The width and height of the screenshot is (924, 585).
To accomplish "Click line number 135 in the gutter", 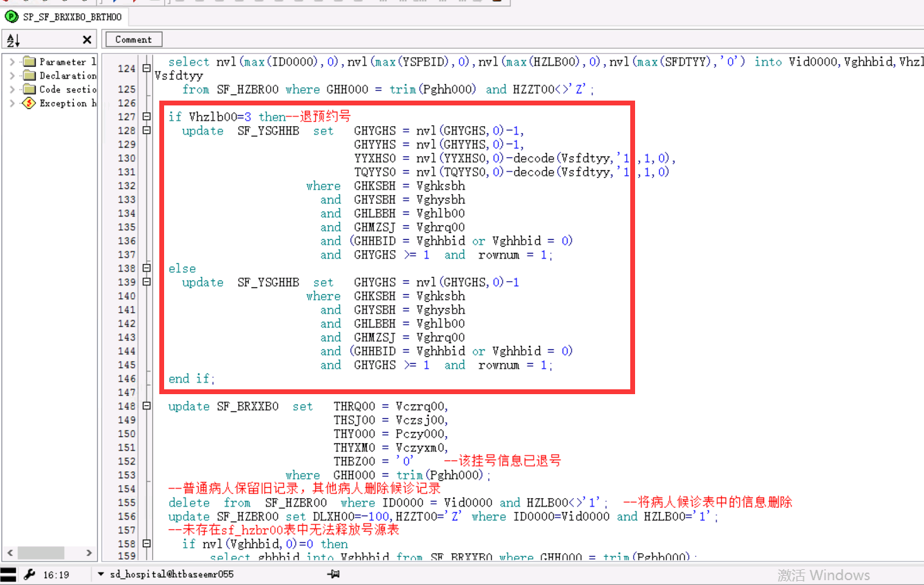I will click(x=127, y=227).
